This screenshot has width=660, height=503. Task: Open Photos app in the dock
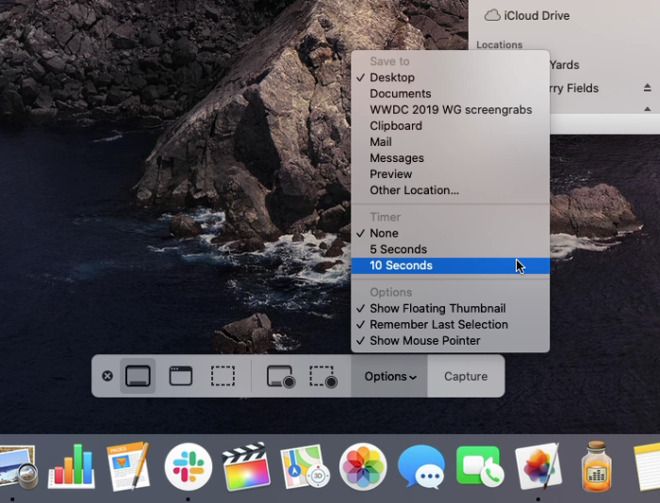(363, 466)
